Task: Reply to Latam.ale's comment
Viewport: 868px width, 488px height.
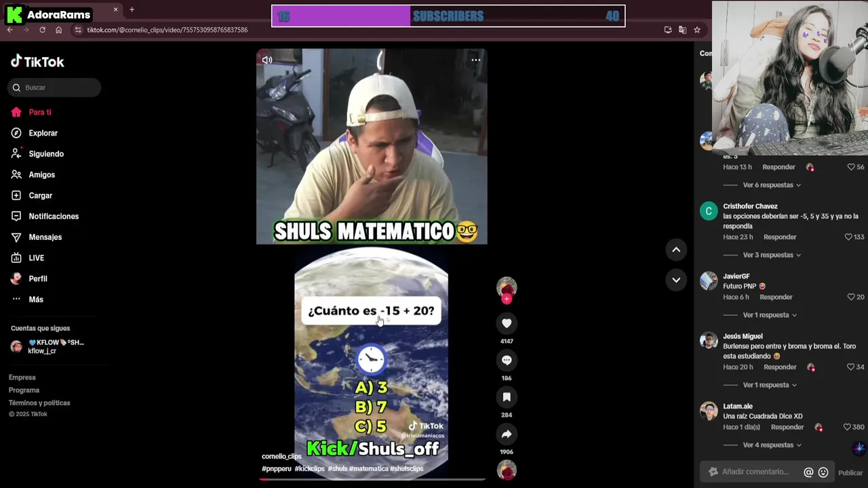Action: (787, 427)
